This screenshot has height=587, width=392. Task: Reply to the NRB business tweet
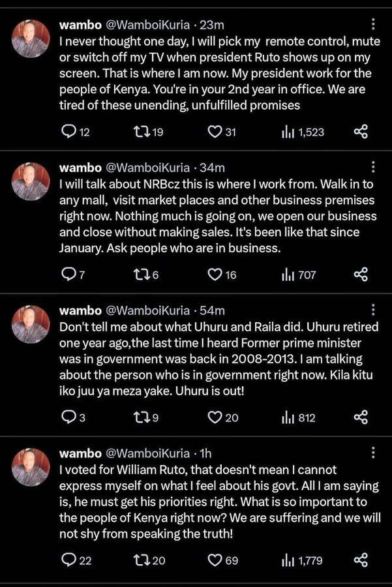click(68, 275)
